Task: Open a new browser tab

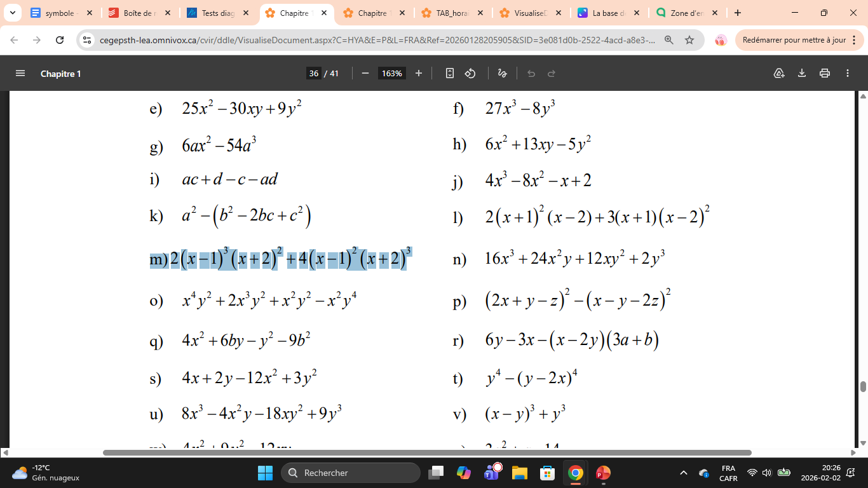Action: 737,13
